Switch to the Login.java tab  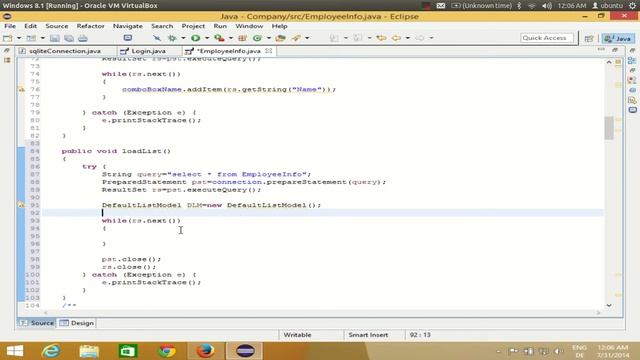148,51
